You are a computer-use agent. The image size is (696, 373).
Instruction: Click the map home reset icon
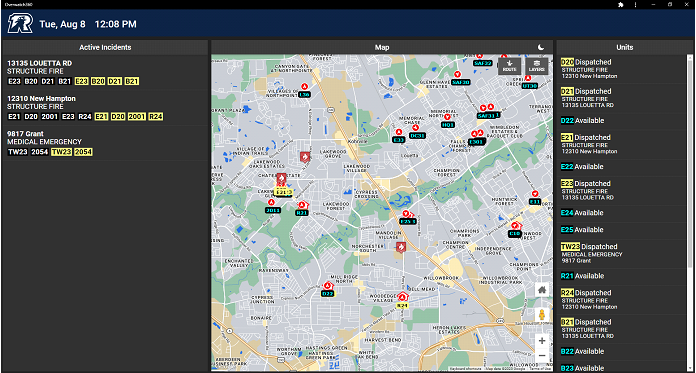[x=542, y=290]
